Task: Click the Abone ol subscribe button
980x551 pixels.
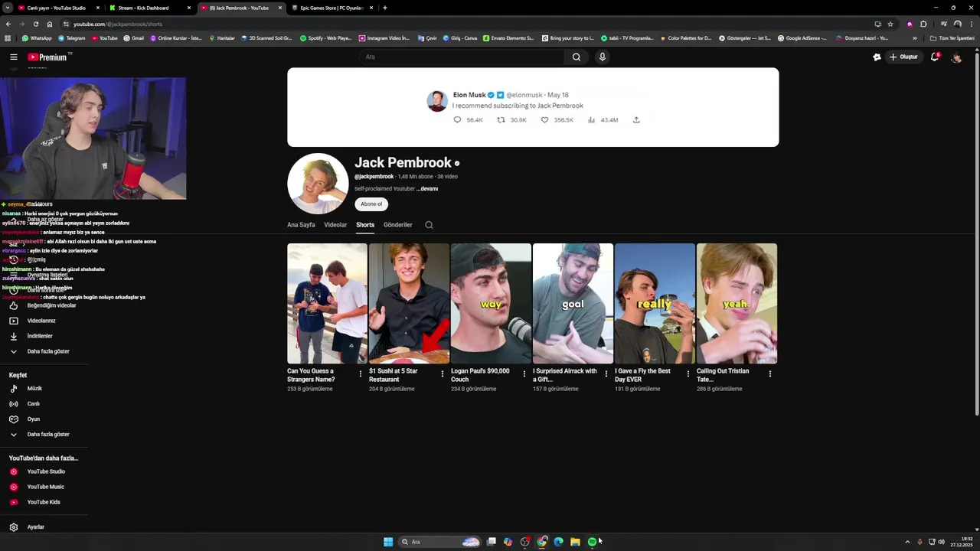Action: (371, 204)
